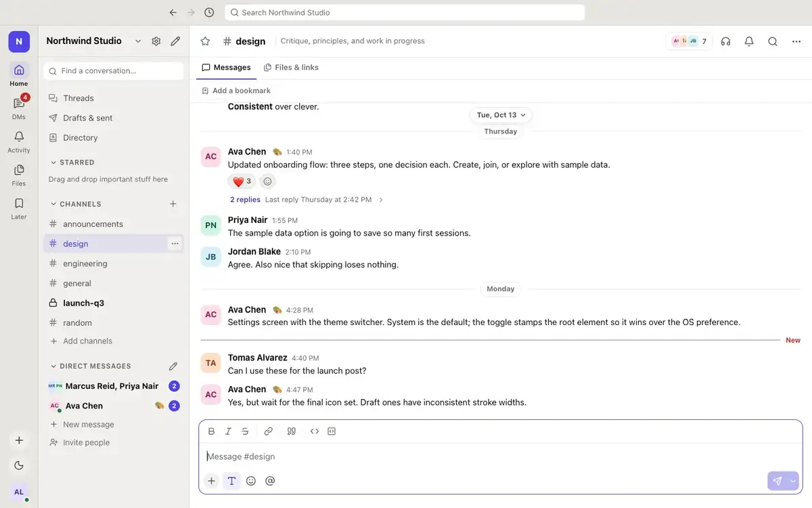Toggle the formatting toolbar T button

pyautogui.click(x=231, y=481)
